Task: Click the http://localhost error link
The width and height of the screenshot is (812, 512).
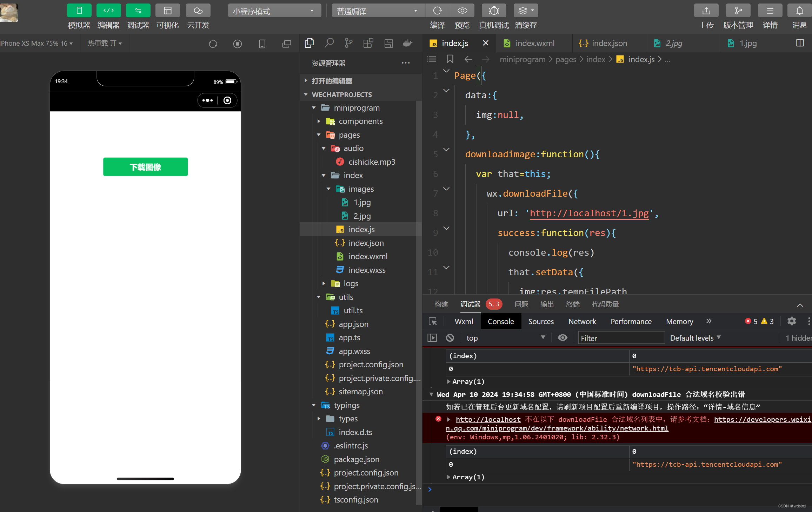Action: click(488, 419)
